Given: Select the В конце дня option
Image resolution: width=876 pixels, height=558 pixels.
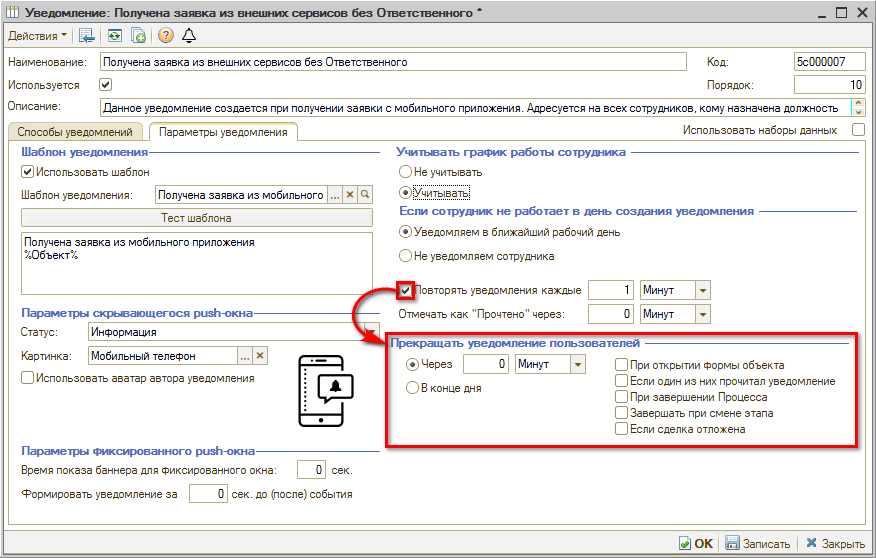Looking at the screenshot, I should [x=412, y=388].
